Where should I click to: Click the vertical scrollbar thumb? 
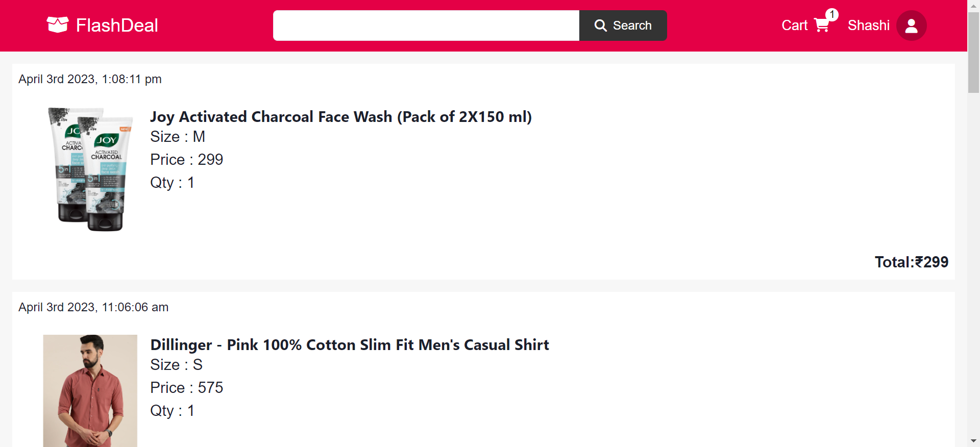pos(973,52)
